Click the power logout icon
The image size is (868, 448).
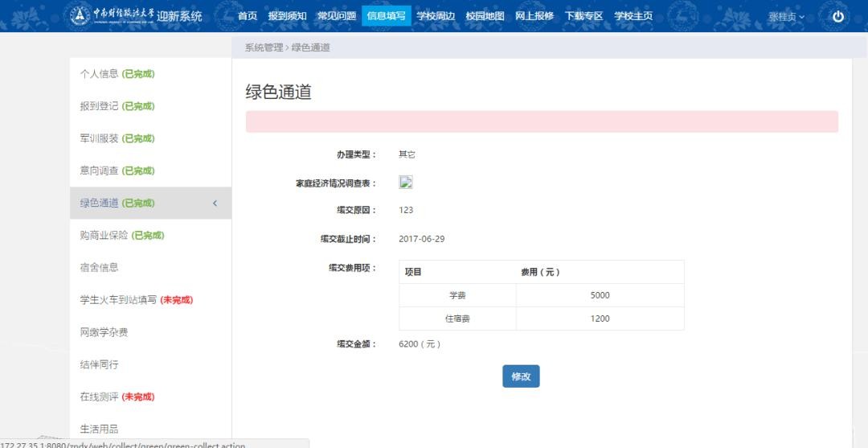pos(838,16)
